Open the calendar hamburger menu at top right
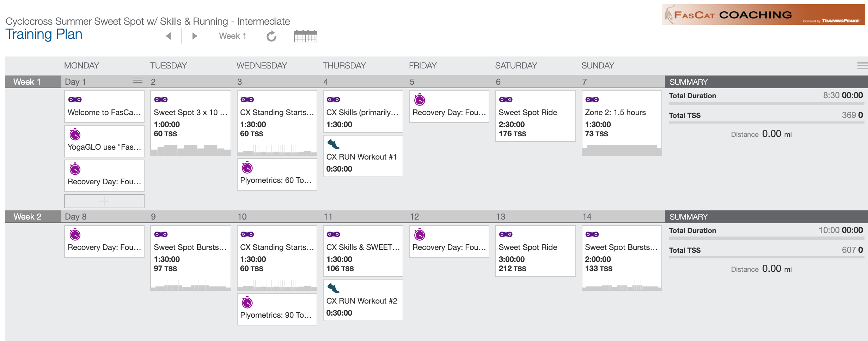 862,65
